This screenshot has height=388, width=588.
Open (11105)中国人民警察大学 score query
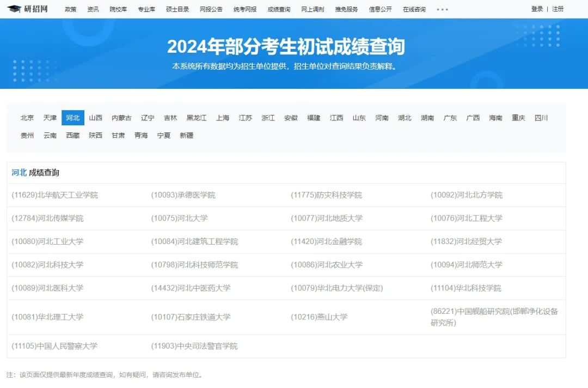[x=54, y=346]
